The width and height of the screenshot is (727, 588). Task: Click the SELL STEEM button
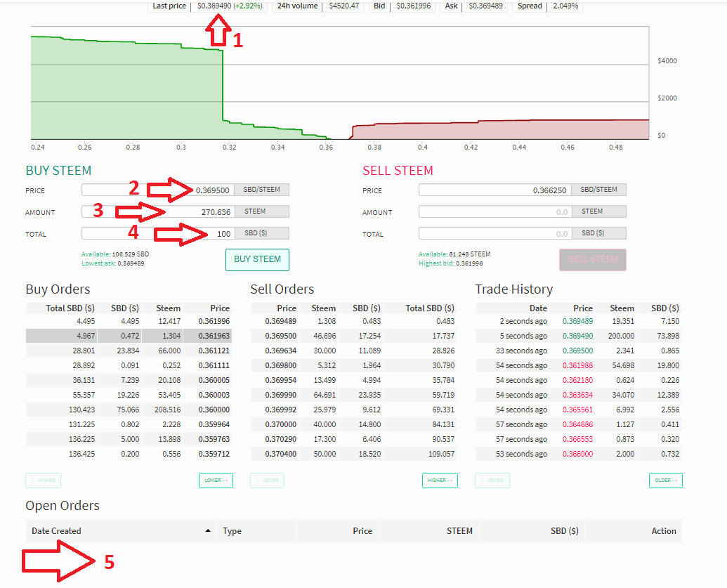click(x=593, y=260)
